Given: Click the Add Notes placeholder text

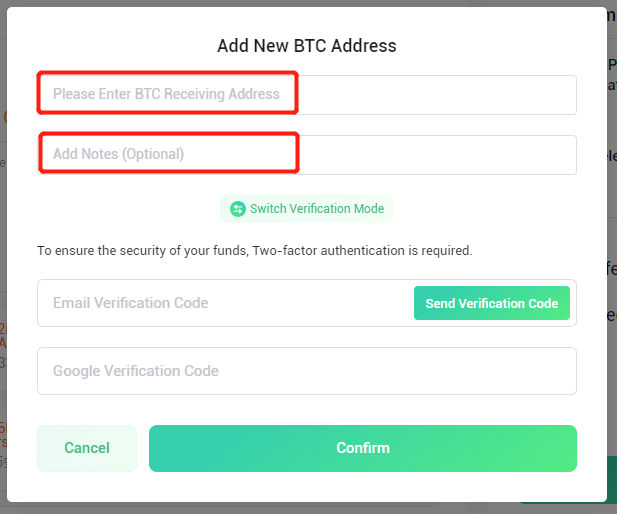Looking at the screenshot, I should [x=118, y=154].
